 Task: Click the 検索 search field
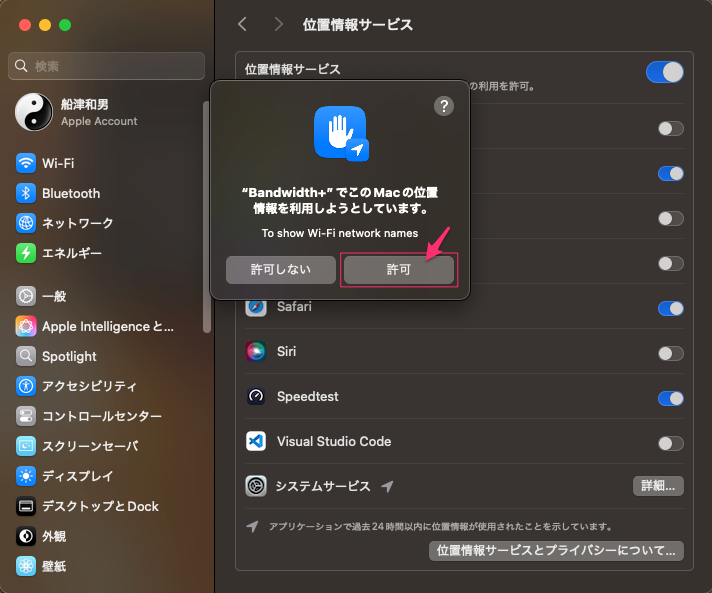(x=107, y=66)
